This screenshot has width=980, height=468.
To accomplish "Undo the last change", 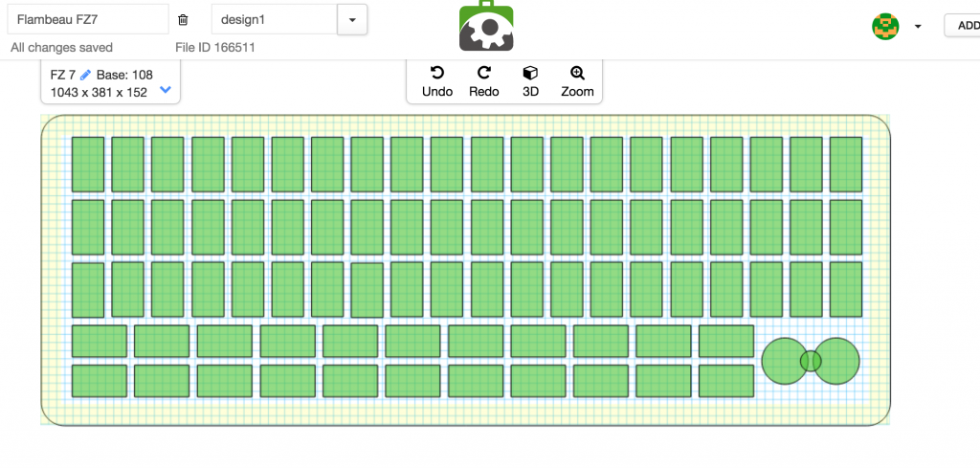I will [x=437, y=81].
